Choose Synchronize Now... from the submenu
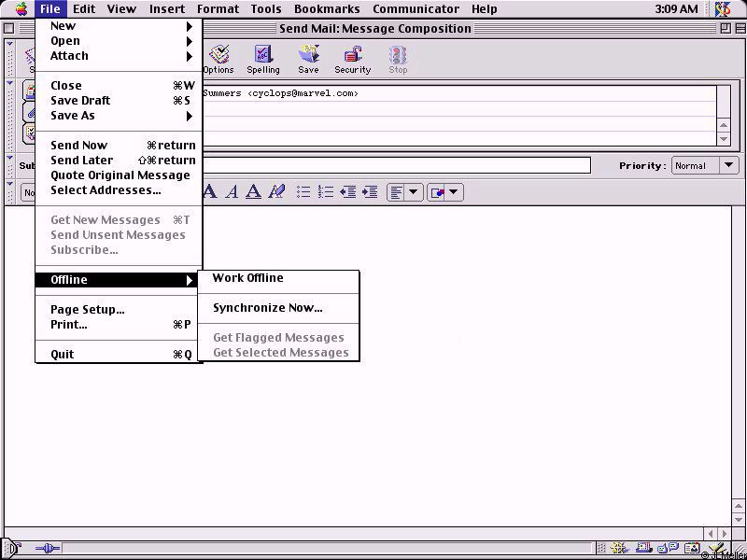747x560 pixels. 278,308
